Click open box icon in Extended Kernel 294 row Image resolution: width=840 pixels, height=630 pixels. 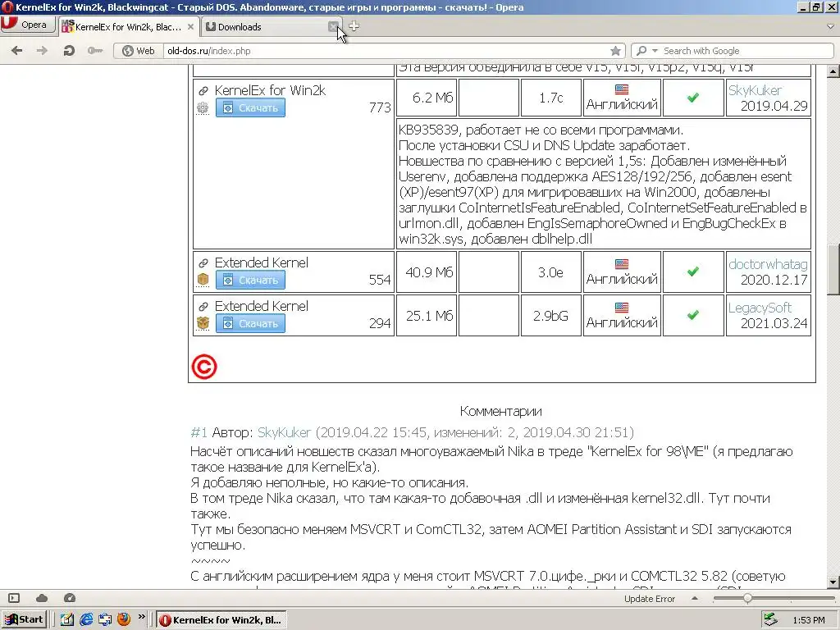[203, 323]
